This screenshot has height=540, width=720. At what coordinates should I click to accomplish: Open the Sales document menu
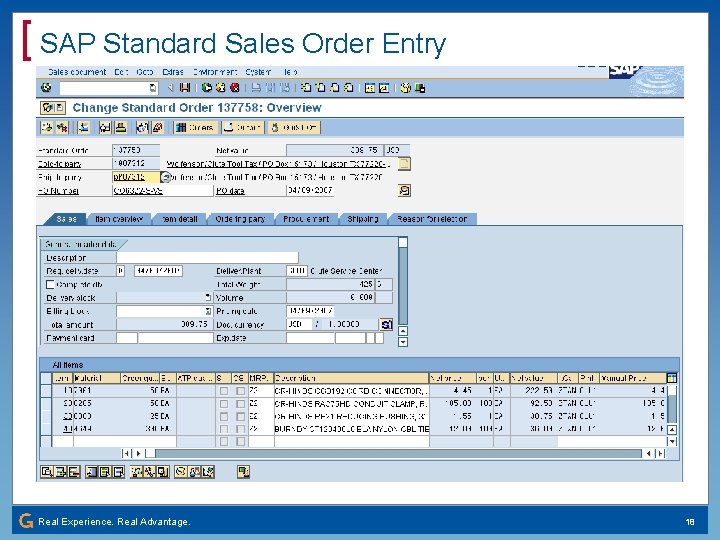(x=77, y=72)
